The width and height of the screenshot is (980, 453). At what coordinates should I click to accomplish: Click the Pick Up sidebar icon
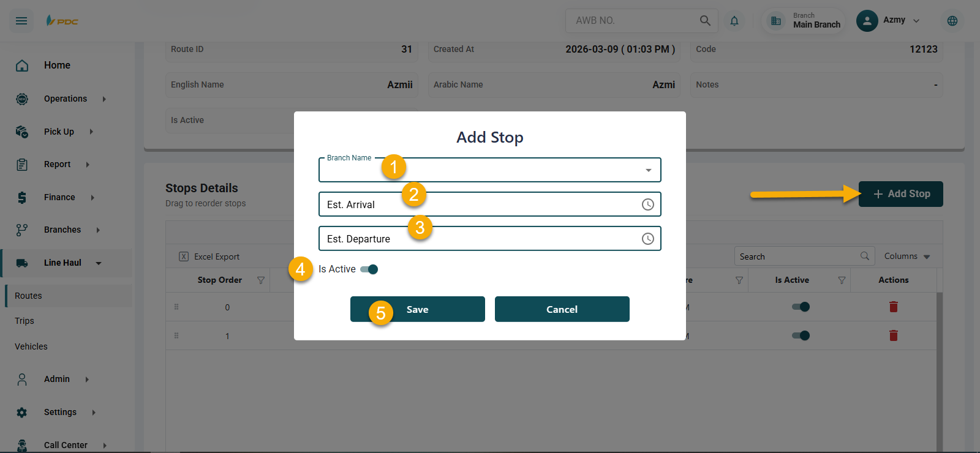[22, 132]
